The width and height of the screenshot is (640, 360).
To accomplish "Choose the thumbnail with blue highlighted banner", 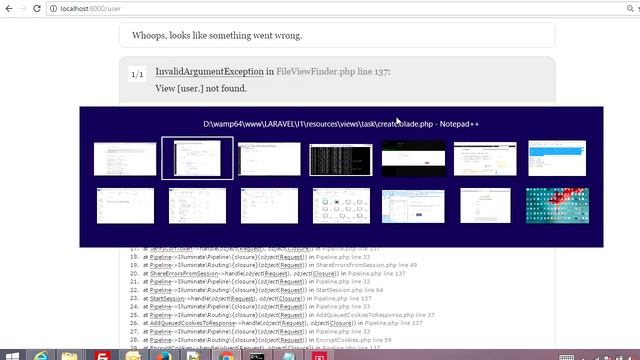I will point(557,158).
